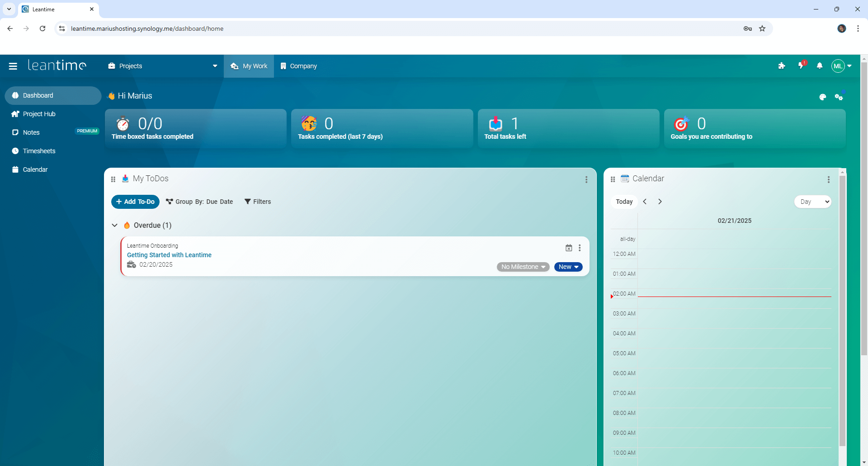868x466 pixels.
Task: Grab the Calendar widget drag handle
Action: click(613, 179)
